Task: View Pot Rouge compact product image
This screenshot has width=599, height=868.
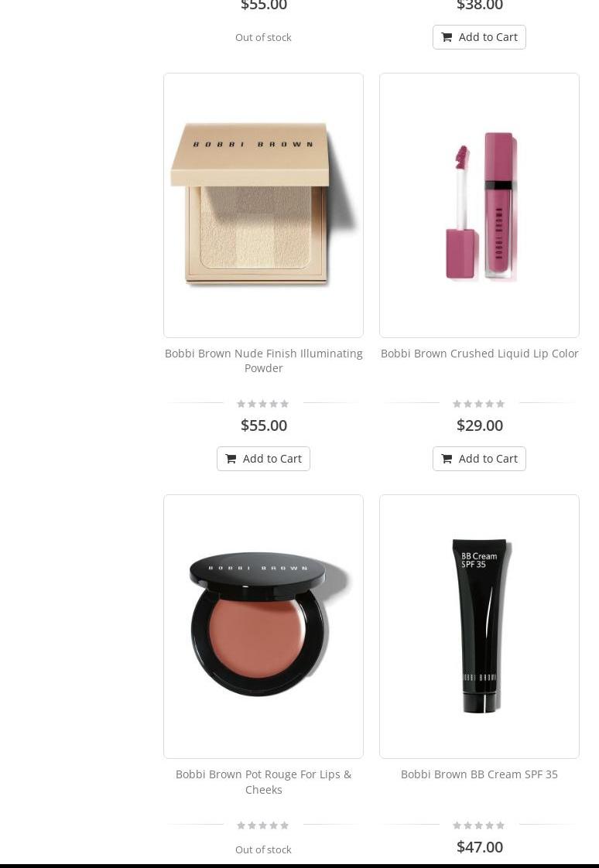Action: 264,627
